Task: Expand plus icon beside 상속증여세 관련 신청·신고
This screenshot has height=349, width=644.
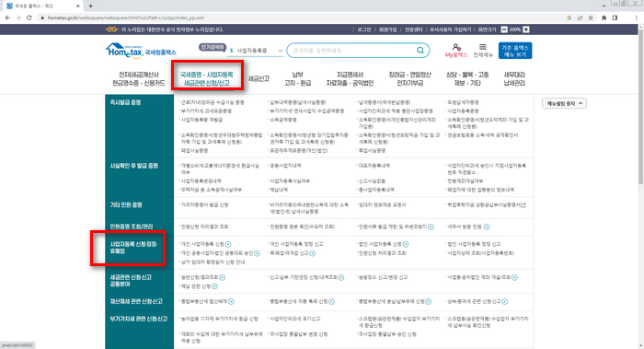Action: click(505, 302)
